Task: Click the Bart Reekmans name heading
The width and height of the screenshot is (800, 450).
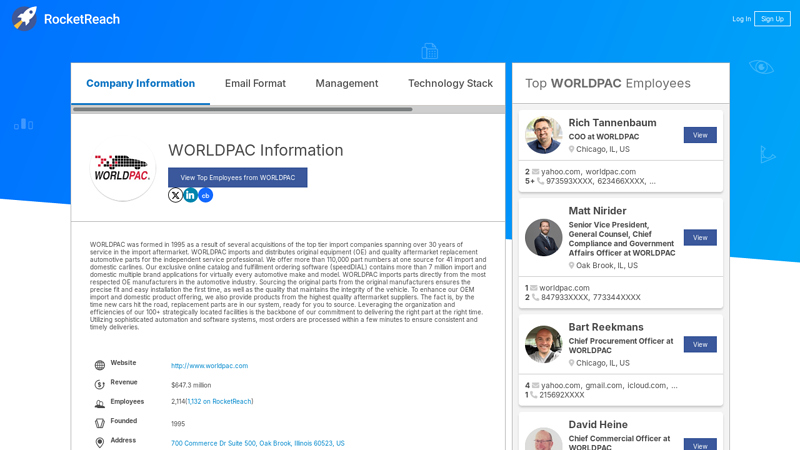Action: coord(606,328)
